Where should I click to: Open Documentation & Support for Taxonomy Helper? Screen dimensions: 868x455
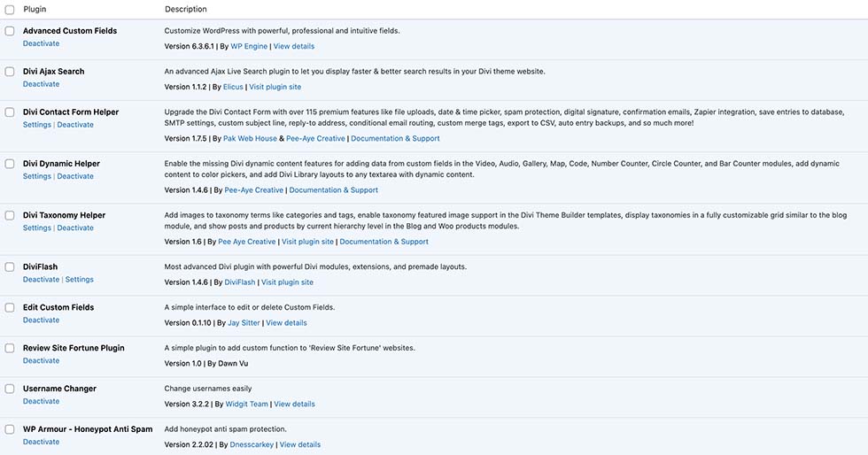[x=384, y=242]
